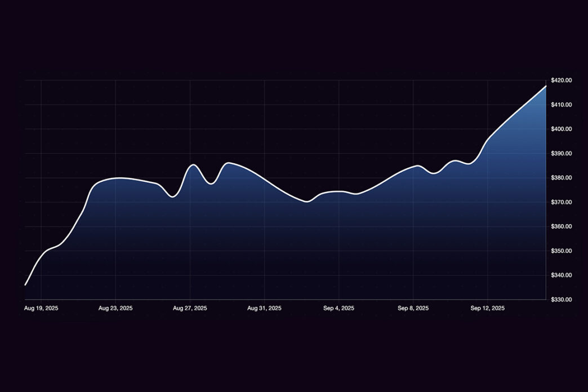Screen dimensions: 588x392
Task: Click the $360.00 price axis label
Action: pyautogui.click(x=561, y=226)
